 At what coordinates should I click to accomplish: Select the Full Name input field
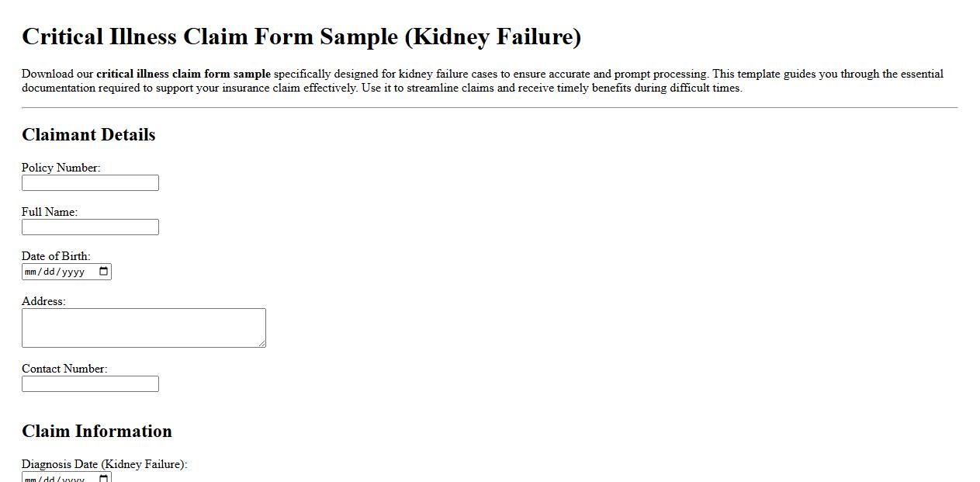coord(90,227)
